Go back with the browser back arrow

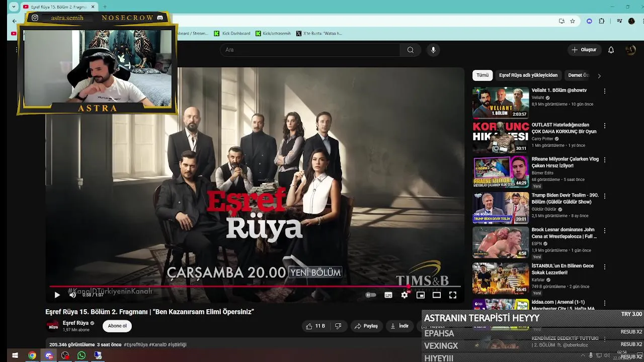(x=14, y=21)
